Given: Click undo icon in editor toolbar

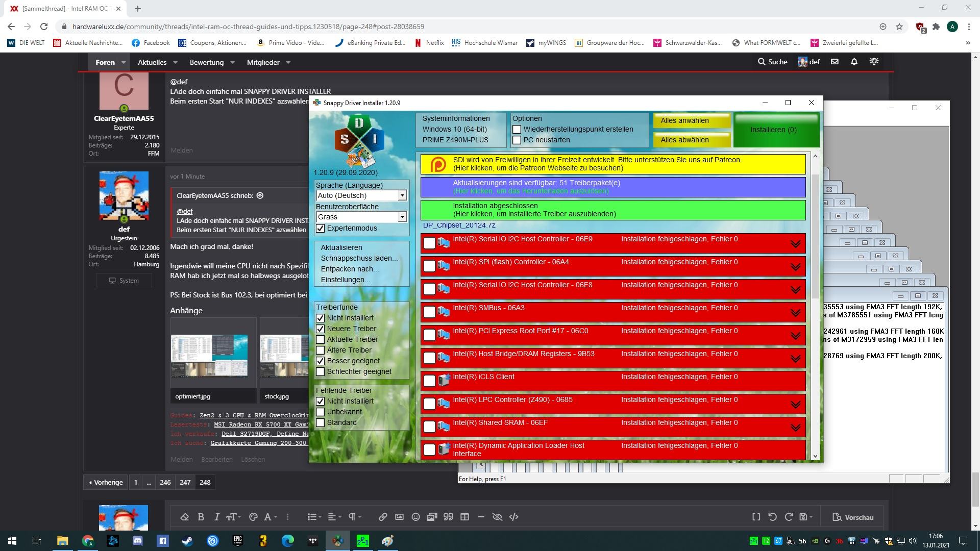Looking at the screenshot, I should (x=772, y=517).
